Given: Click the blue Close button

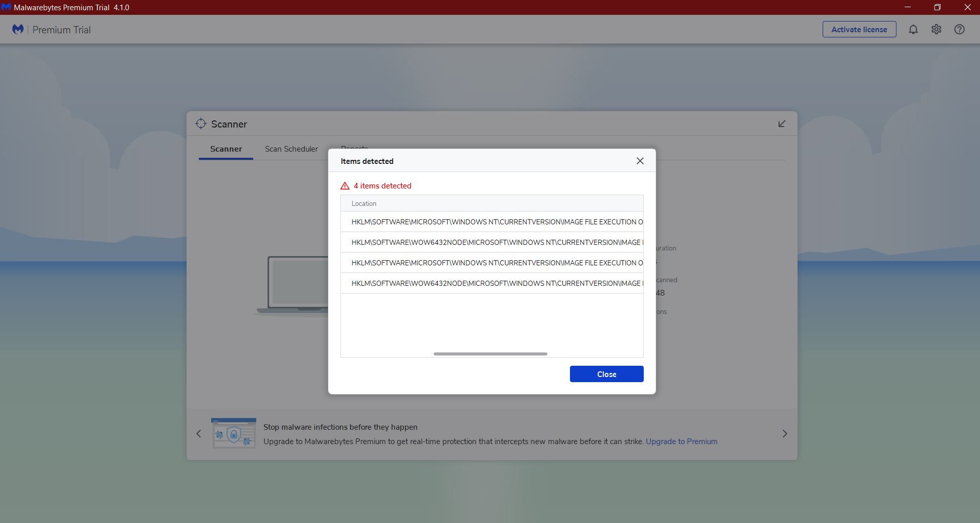Looking at the screenshot, I should (606, 374).
